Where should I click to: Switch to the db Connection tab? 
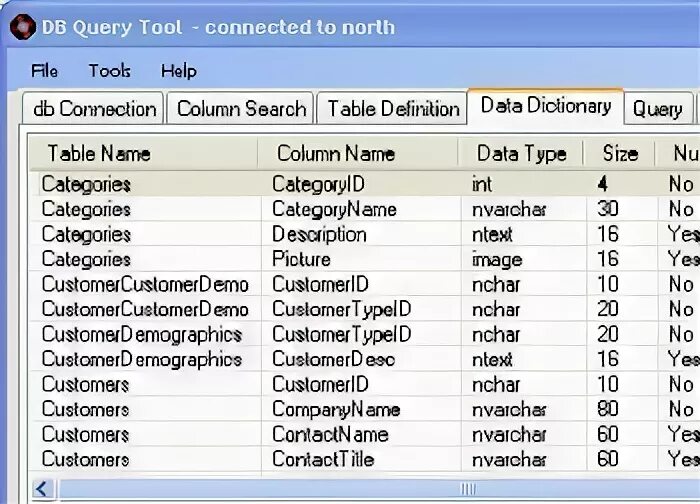point(94,109)
